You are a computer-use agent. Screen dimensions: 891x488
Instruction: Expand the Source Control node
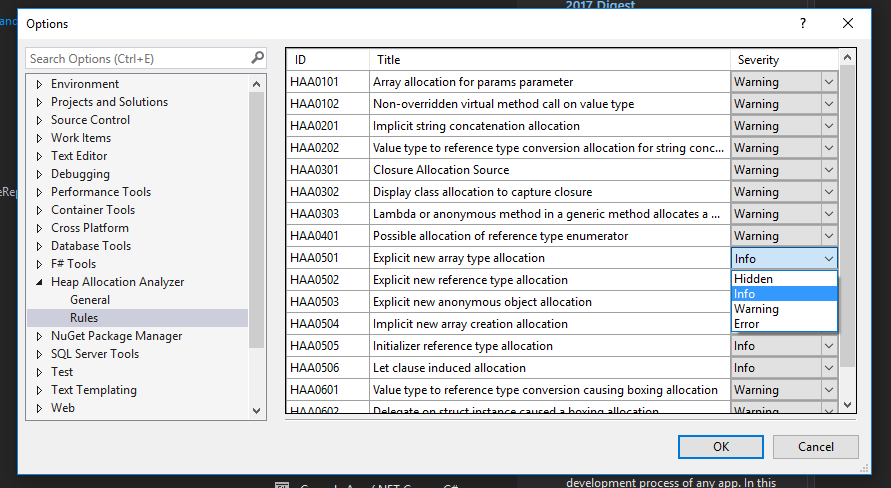(39, 120)
